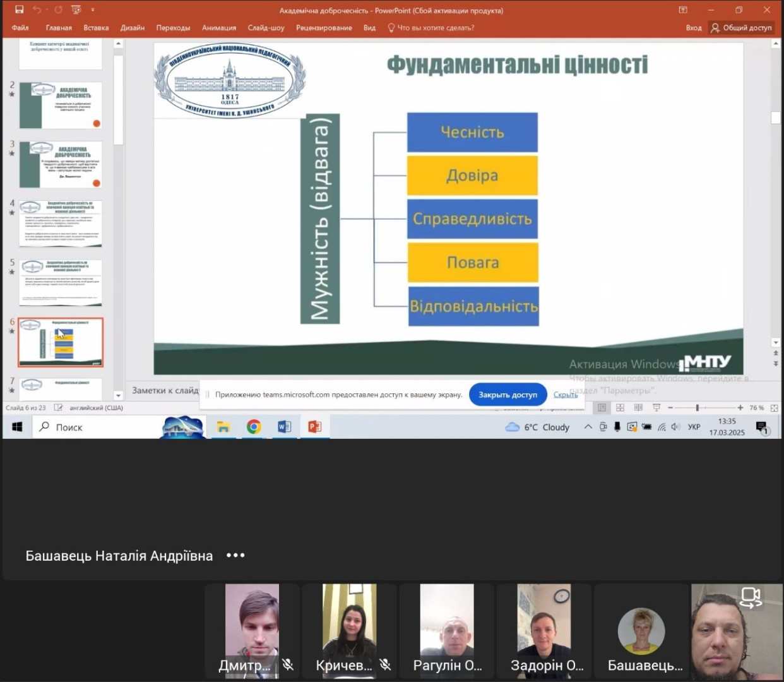The height and width of the screenshot is (682, 784).
Task: Click the Undo arrow in quick access toolbar
Action: point(37,9)
